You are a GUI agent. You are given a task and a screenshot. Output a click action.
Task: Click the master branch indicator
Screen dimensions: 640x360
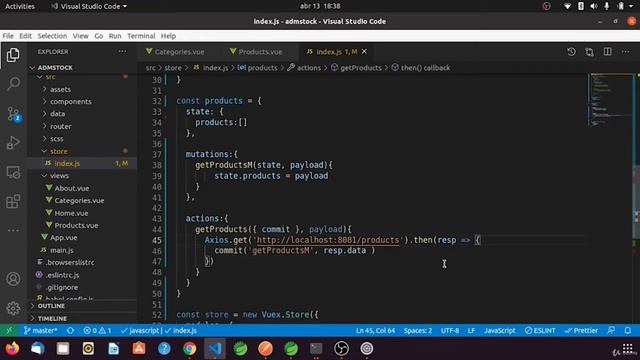pos(40,330)
